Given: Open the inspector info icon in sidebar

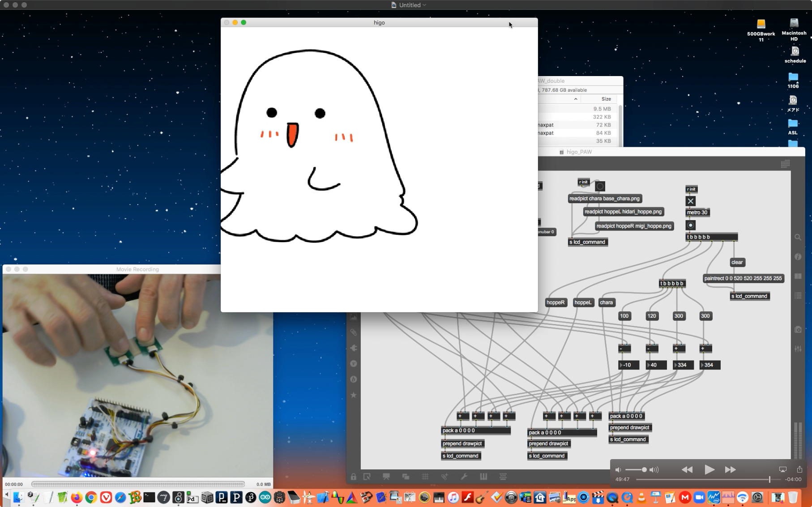Looking at the screenshot, I should point(798,257).
